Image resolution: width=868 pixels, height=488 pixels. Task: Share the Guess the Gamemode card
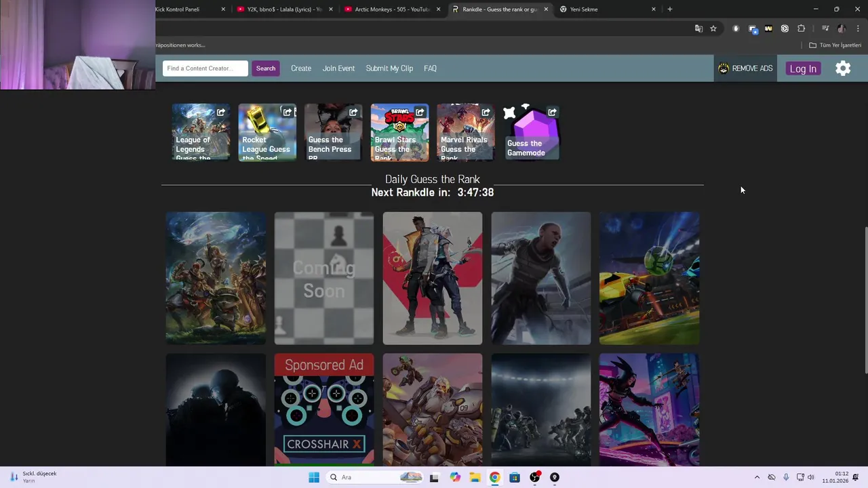pos(552,113)
